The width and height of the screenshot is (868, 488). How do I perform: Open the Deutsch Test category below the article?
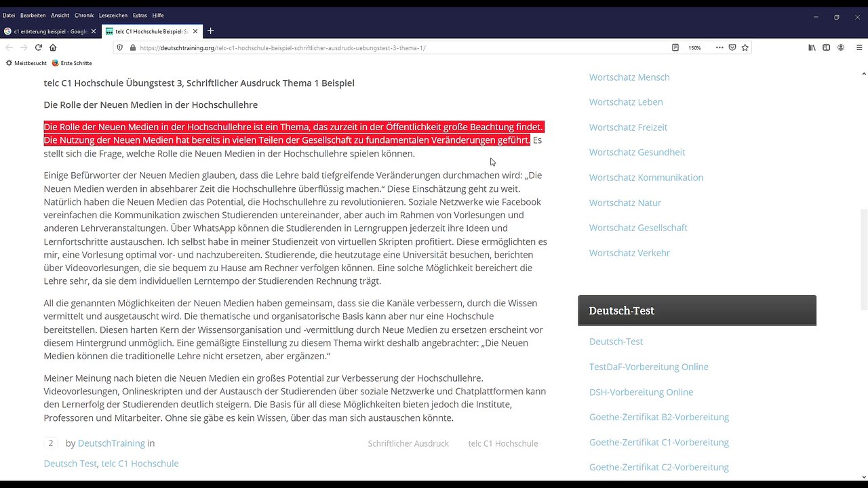(x=71, y=464)
